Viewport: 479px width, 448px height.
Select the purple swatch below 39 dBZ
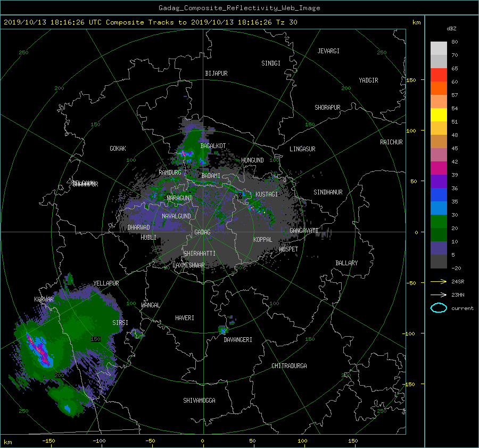click(x=439, y=181)
